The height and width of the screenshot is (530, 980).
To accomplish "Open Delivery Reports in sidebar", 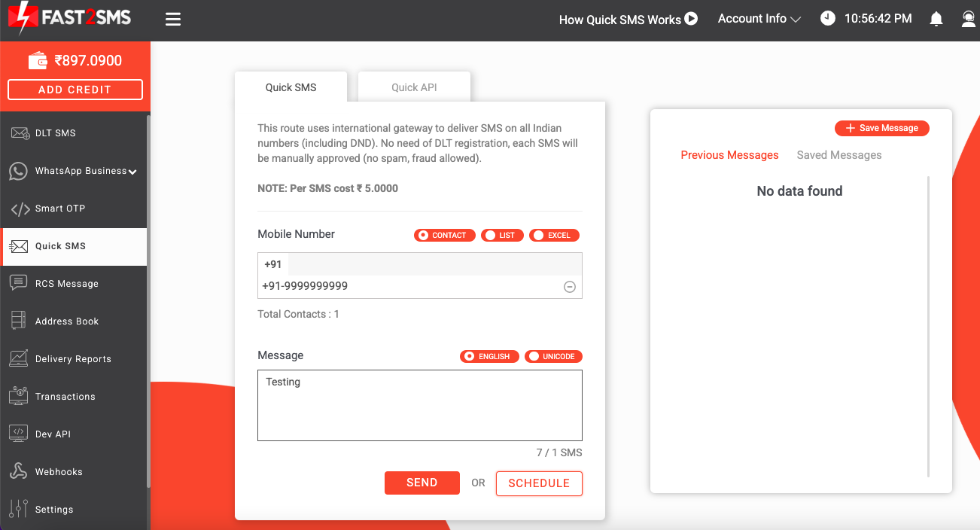I will [74, 359].
